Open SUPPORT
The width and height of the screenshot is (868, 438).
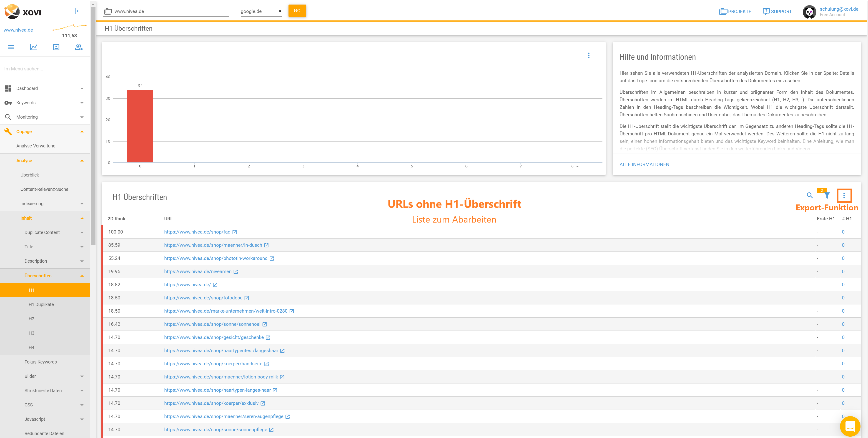(777, 11)
